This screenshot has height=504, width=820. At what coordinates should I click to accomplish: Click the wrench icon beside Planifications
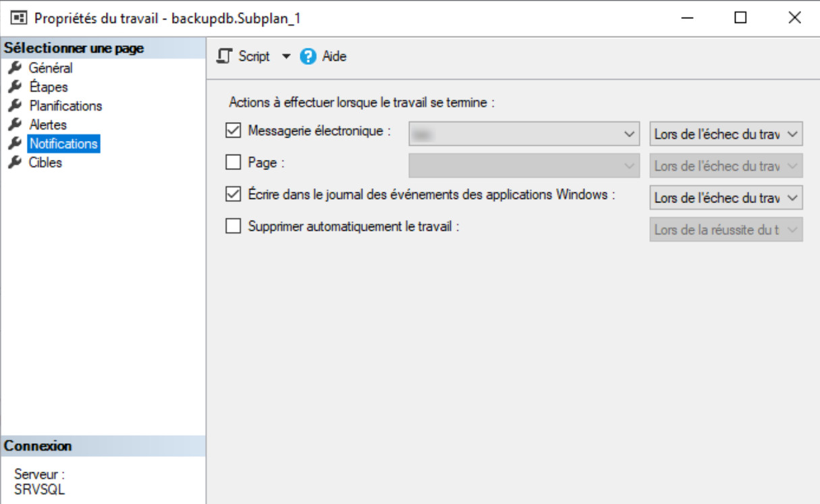click(13, 106)
